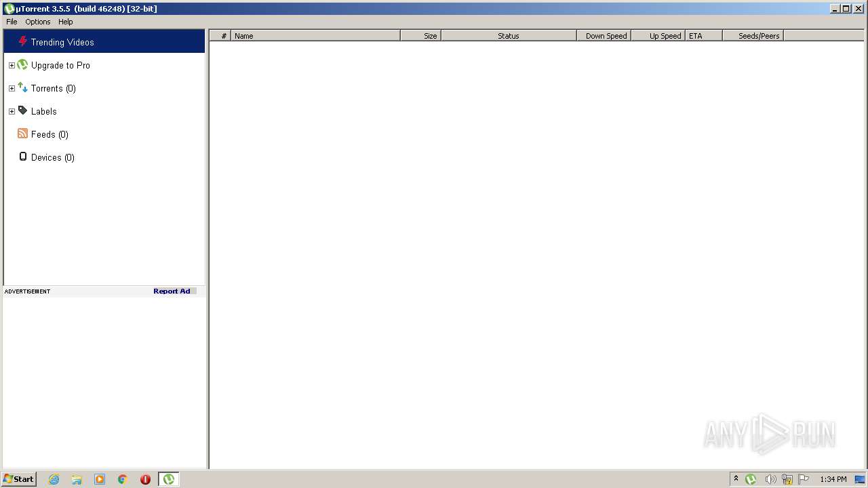Sort by the Size column header
Viewport: 868px width, 488px height.
(420, 36)
